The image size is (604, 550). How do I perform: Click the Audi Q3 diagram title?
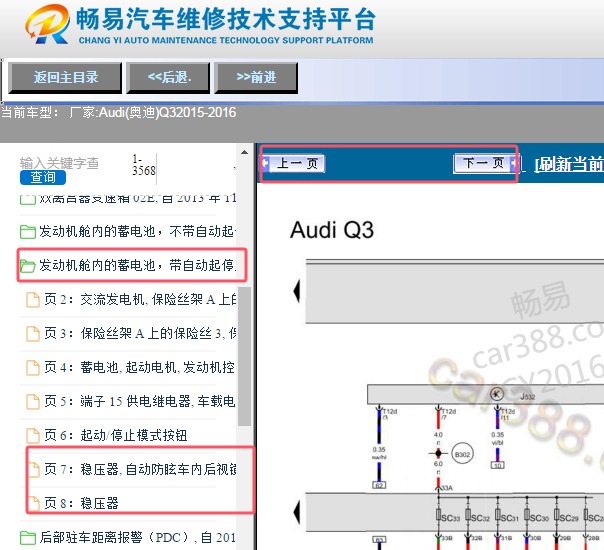coord(332,230)
